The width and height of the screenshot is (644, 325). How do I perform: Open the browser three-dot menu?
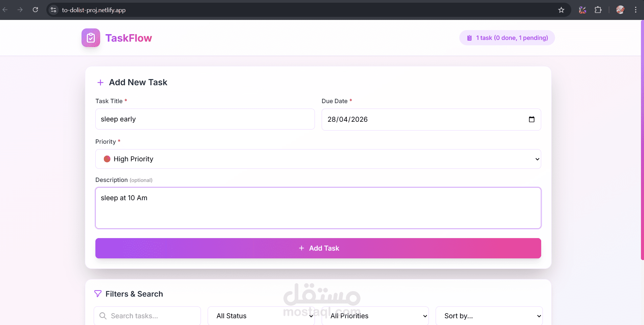(636, 10)
